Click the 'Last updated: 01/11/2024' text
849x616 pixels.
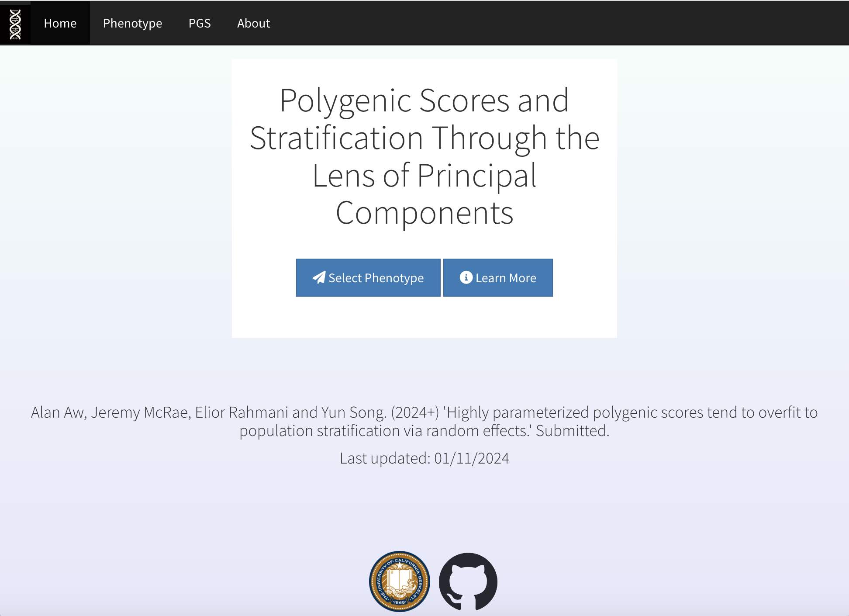pyautogui.click(x=424, y=458)
